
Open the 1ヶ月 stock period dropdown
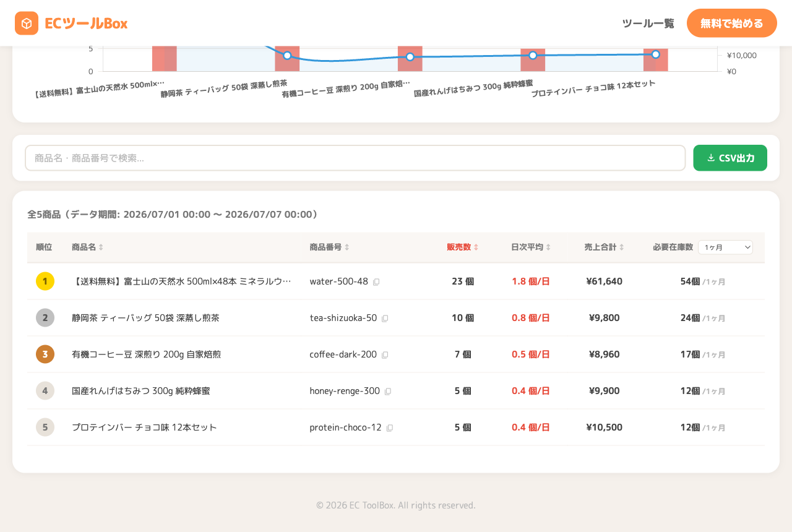pos(725,247)
